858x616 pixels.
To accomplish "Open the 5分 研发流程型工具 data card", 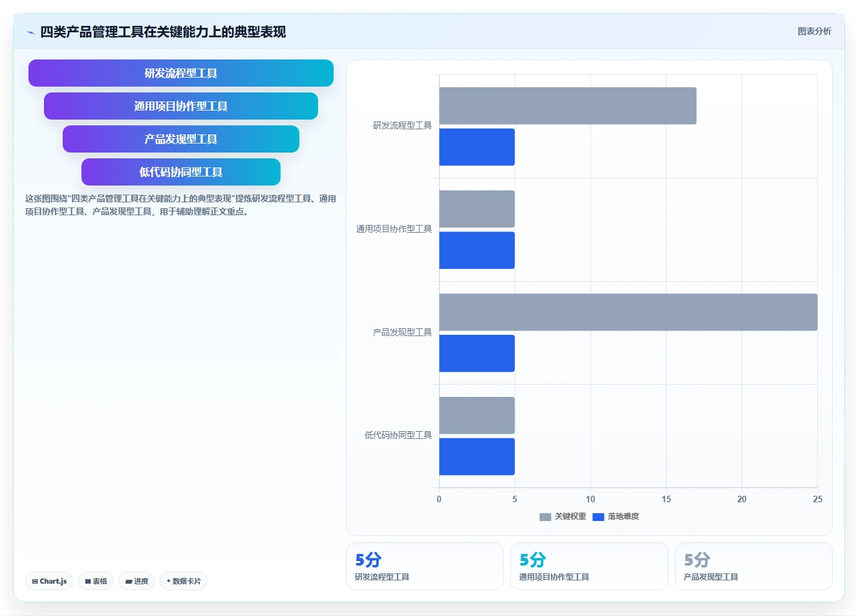I will pos(425,566).
